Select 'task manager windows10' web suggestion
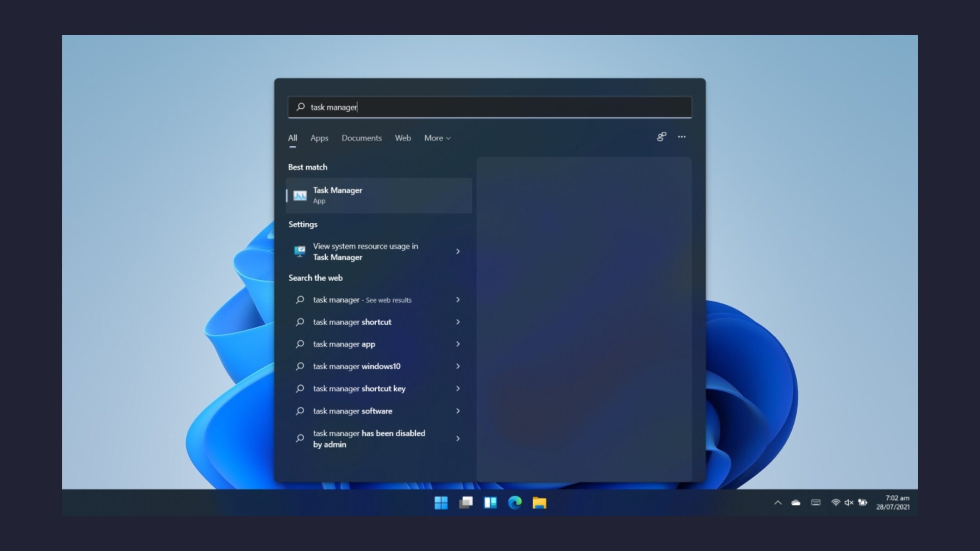The height and width of the screenshot is (551, 980). coord(379,366)
